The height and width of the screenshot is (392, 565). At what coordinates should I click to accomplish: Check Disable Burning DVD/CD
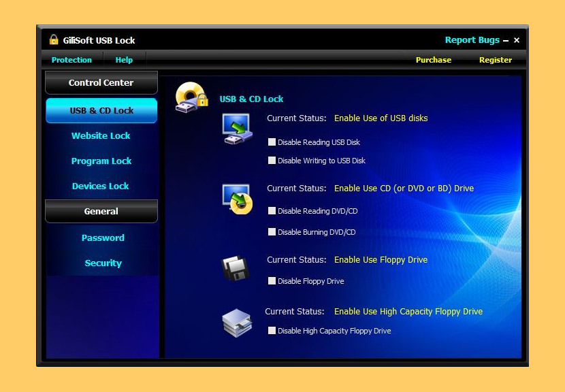click(272, 231)
